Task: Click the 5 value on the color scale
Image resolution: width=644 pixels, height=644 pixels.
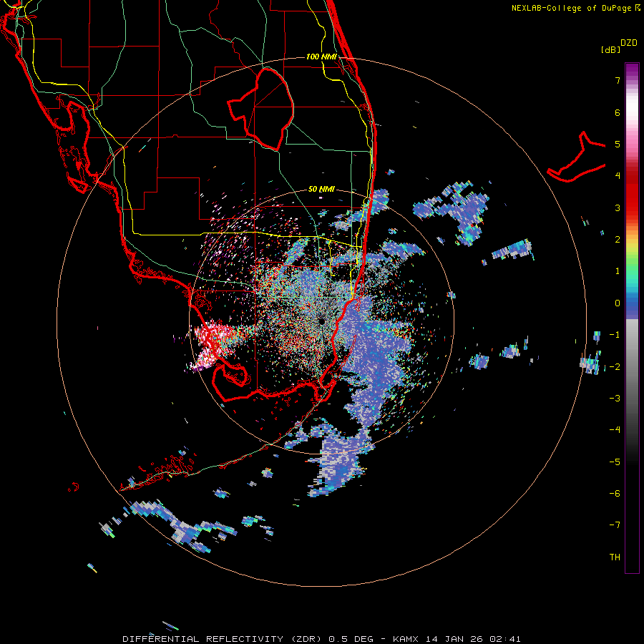Action: pyautogui.click(x=618, y=144)
